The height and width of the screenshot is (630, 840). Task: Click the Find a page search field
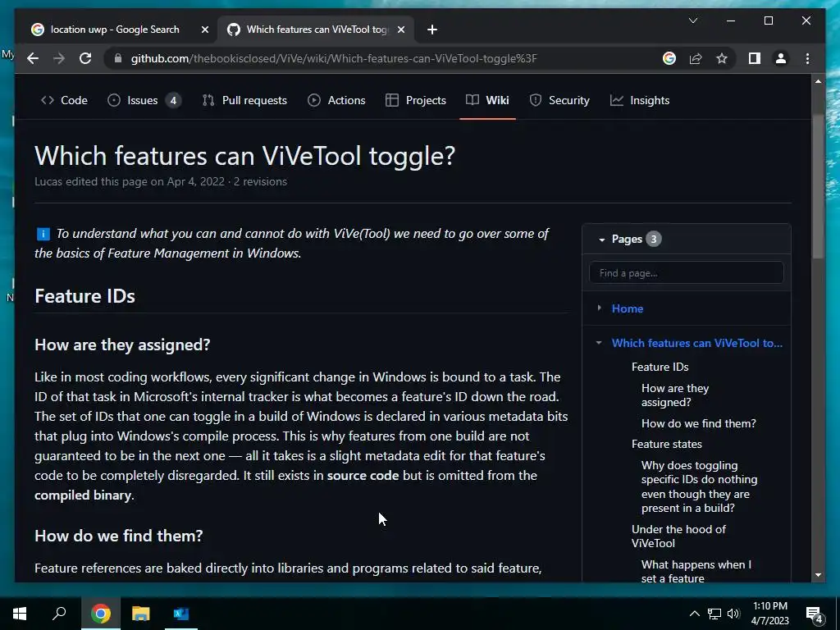pos(687,272)
